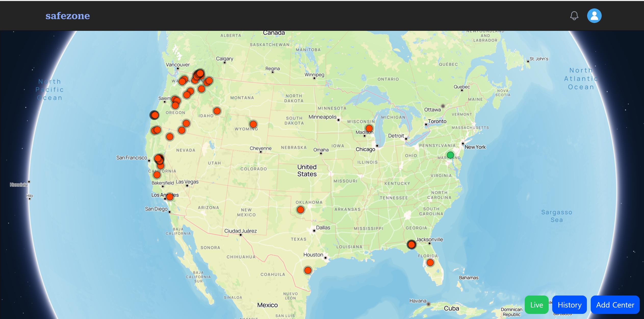The width and height of the screenshot is (644, 319).
Task: Select the marker on the Oregon coast
Action: coord(154,115)
